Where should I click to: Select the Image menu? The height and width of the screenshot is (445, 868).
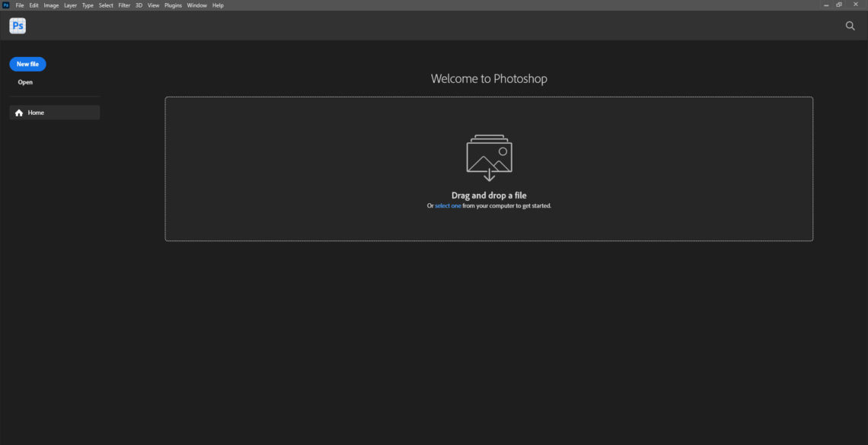pos(50,5)
